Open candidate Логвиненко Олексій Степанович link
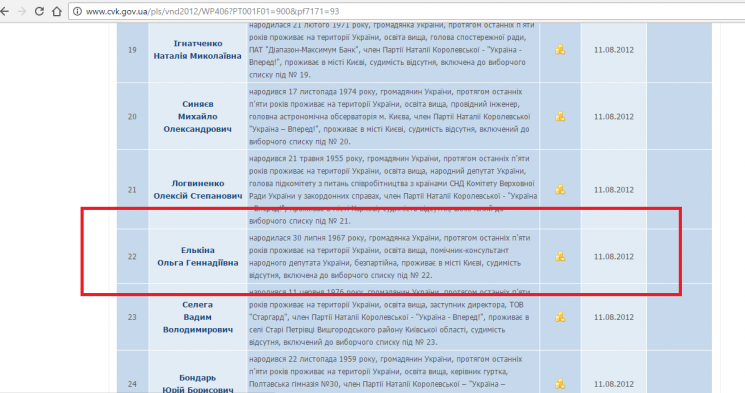Screen dimensions: 745x393 pos(198,190)
